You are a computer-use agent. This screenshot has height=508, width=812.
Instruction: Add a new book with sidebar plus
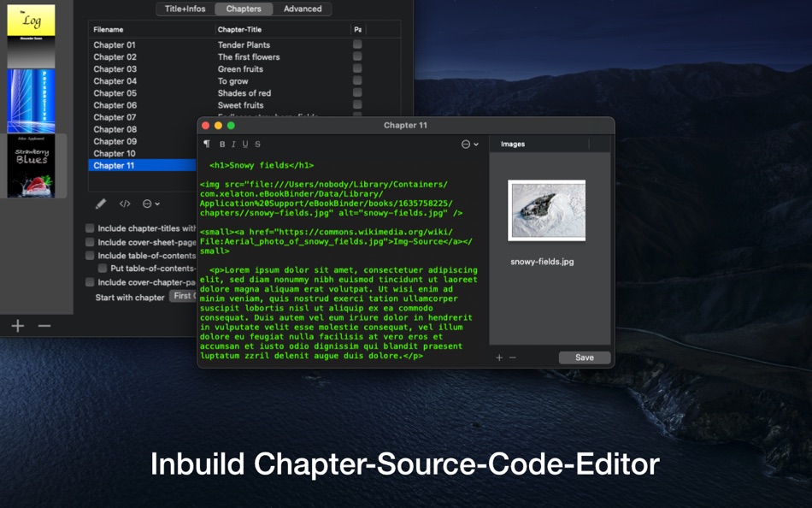(18, 326)
